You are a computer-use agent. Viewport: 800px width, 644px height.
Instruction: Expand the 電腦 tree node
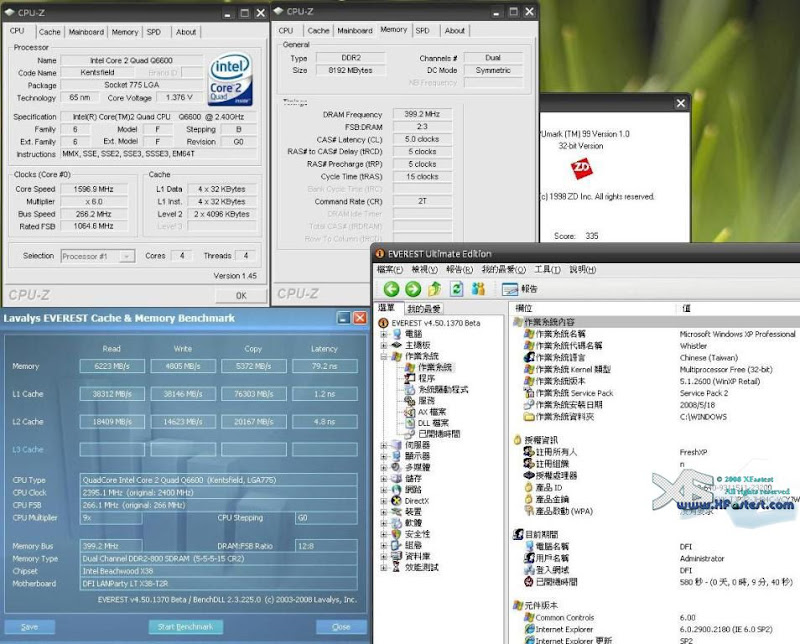384,333
